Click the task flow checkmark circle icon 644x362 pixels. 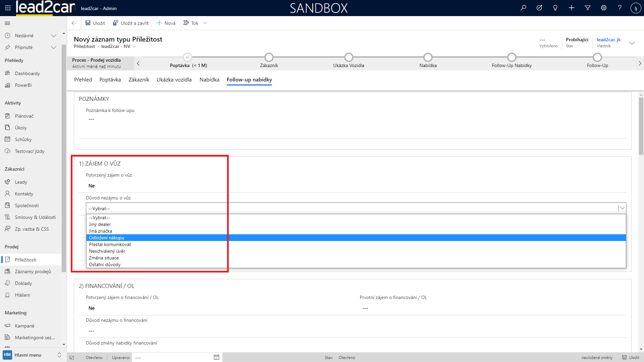539,8
